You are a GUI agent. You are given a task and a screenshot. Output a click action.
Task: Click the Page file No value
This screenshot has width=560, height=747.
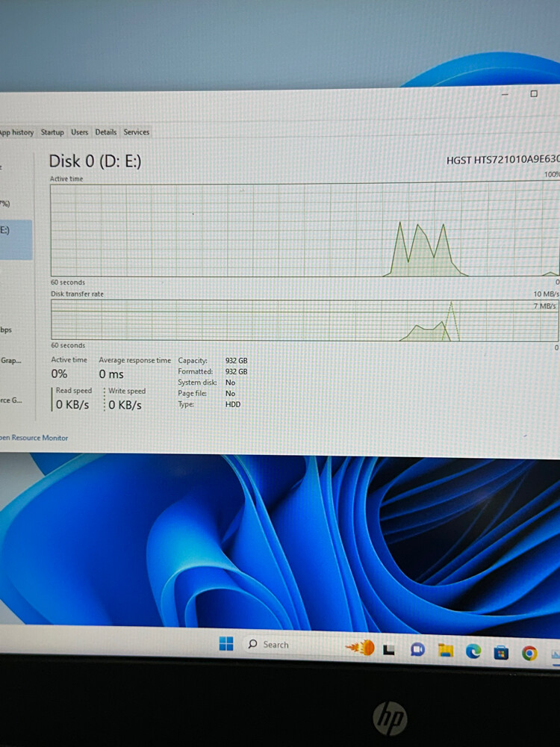pos(231,394)
